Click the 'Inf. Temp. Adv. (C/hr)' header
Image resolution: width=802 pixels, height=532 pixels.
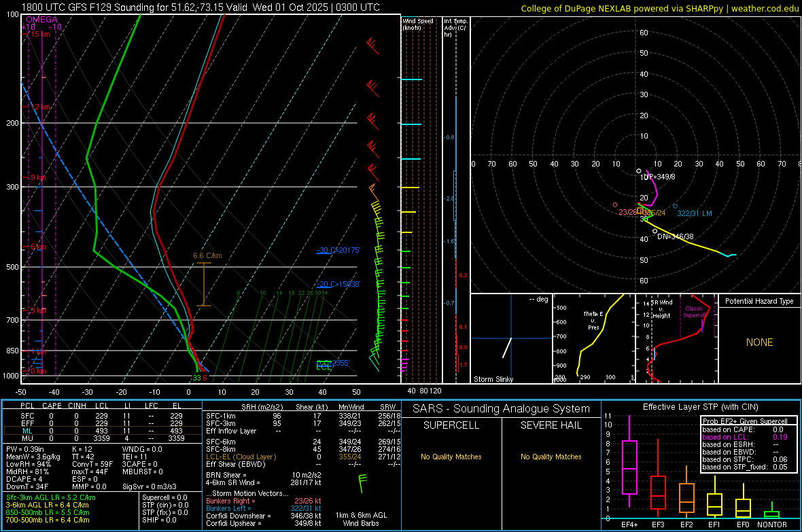[x=455, y=28]
